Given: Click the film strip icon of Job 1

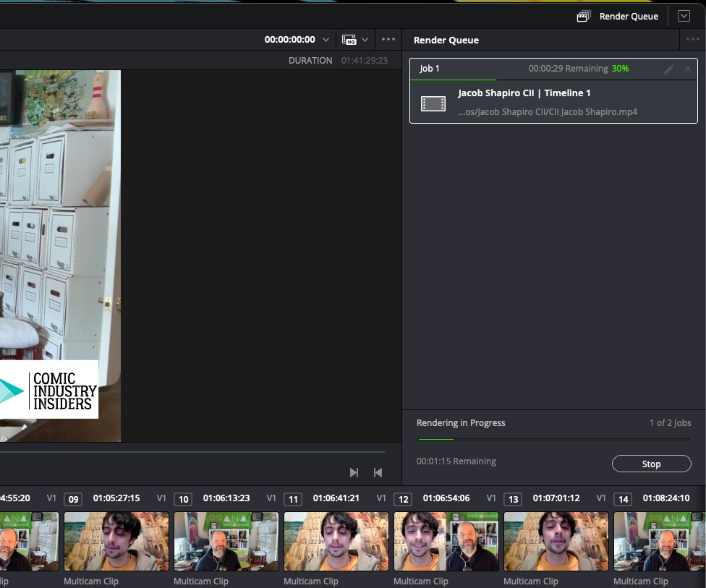Looking at the screenshot, I should click(433, 103).
